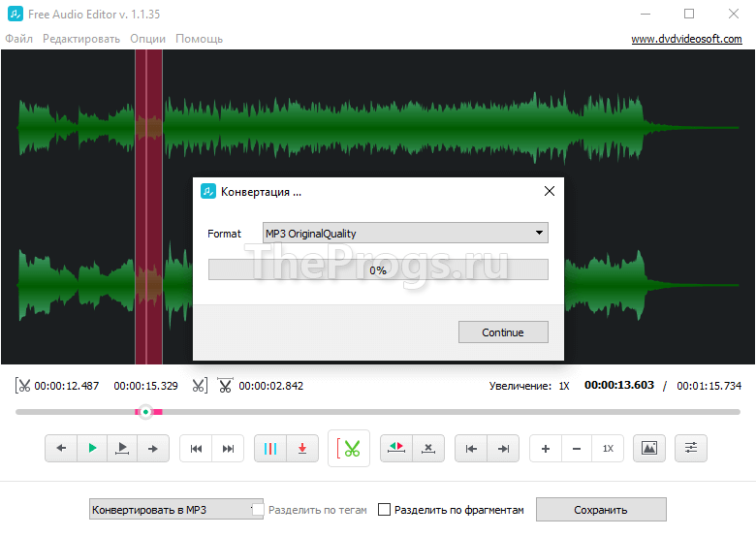Click the Сохранить button
756x537 pixels.
pyautogui.click(x=601, y=510)
